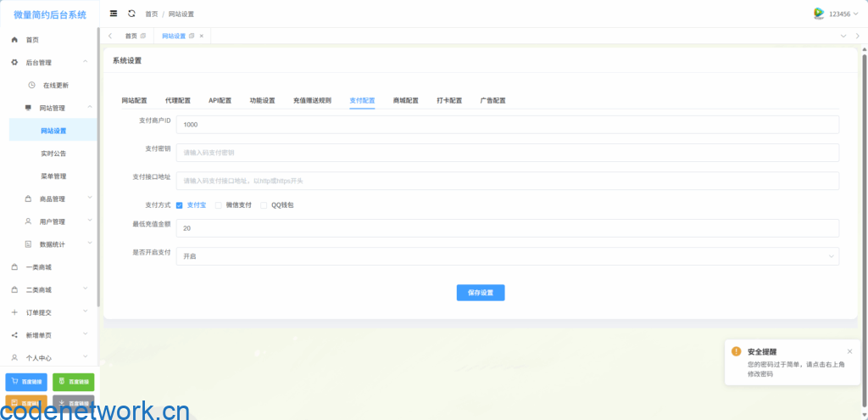This screenshot has height=420, width=868.
Task: Toggle the sidebar collapse menu icon
Action: pyautogui.click(x=114, y=14)
